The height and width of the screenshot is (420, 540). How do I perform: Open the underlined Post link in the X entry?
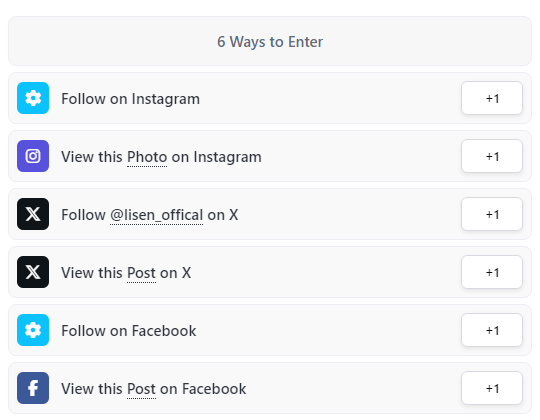[x=141, y=273]
